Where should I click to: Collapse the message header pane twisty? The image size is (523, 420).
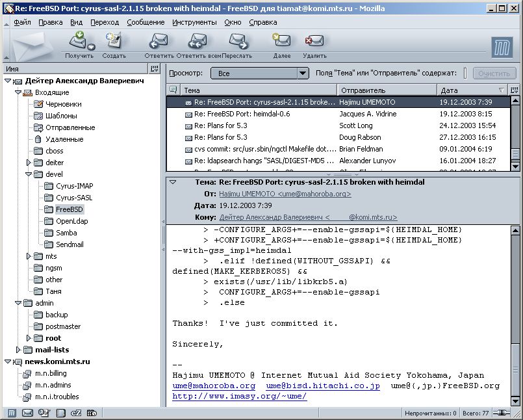(x=173, y=182)
